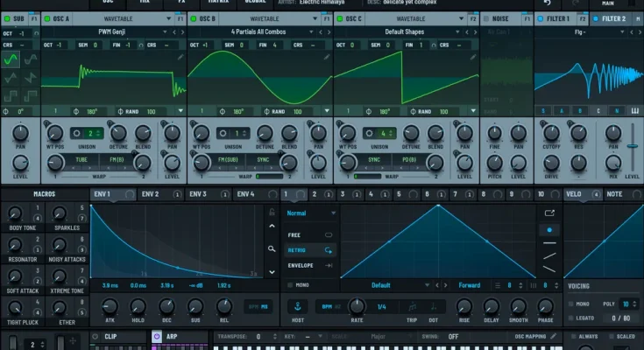Click the OSC Mapping pencil icon
The width and height of the screenshot is (644, 350).
[x=554, y=336]
